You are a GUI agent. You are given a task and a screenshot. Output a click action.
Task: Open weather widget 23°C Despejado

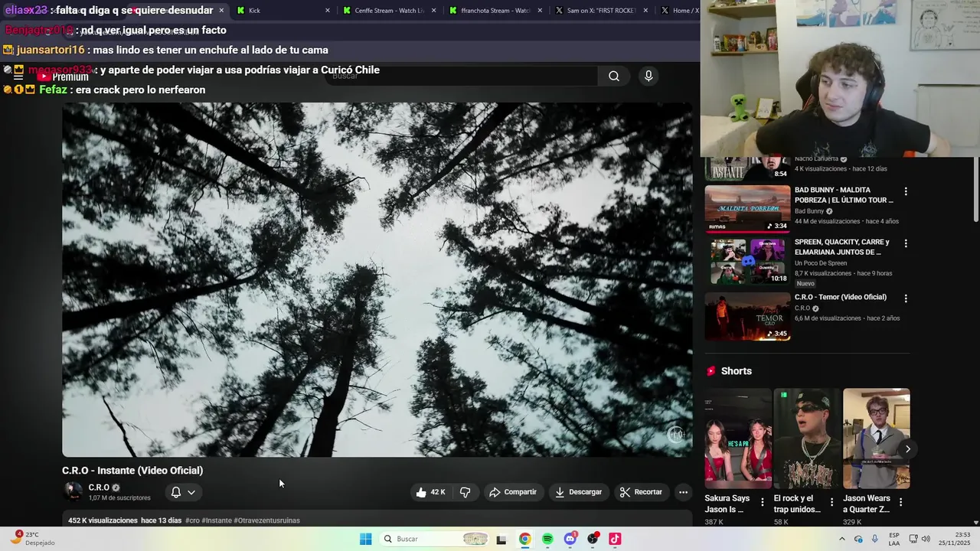[x=32, y=539]
